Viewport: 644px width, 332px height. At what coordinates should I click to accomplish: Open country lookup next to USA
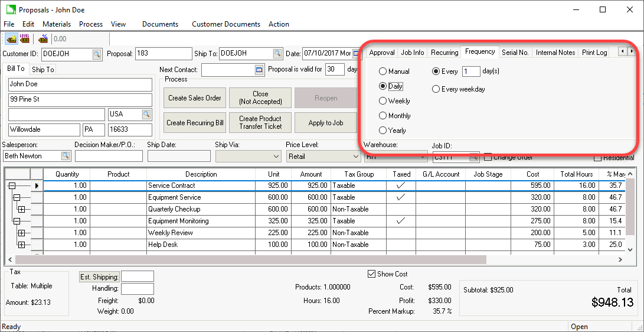[x=146, y=114]
